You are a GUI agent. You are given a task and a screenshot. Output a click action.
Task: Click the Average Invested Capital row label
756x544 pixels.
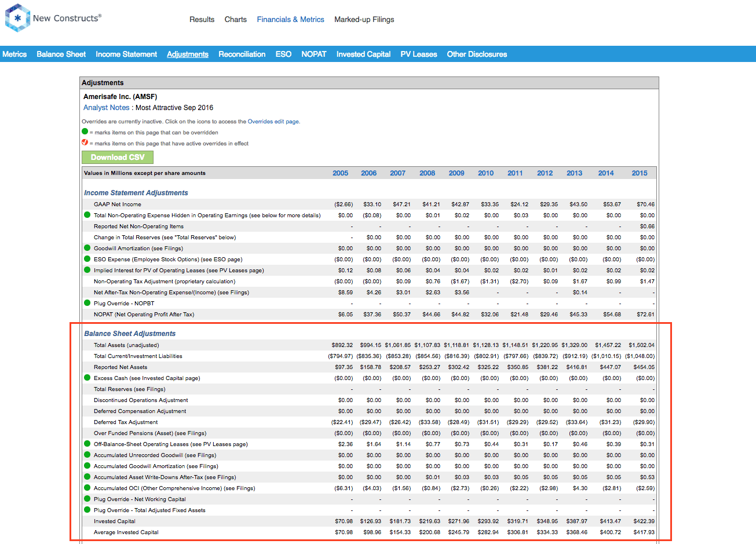(126, 532)
